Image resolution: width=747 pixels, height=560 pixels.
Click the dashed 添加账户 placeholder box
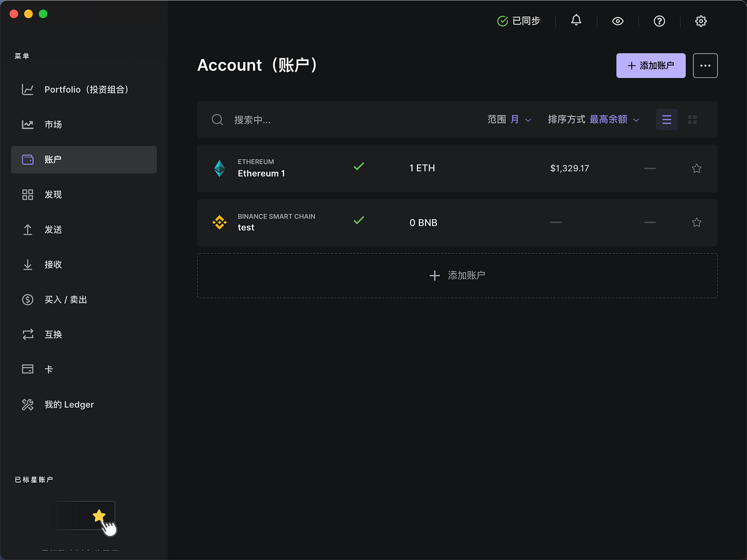pyautogui.click(x=457, y=276)
